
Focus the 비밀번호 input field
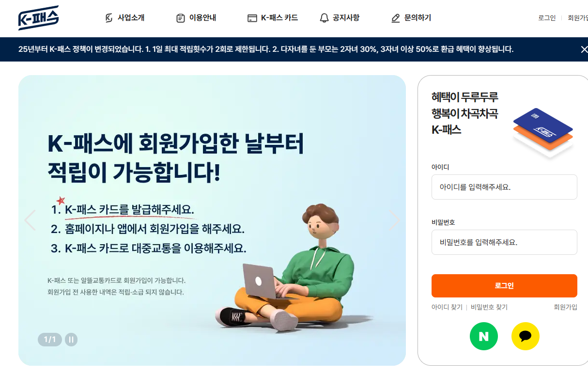[x=504, y=242]
